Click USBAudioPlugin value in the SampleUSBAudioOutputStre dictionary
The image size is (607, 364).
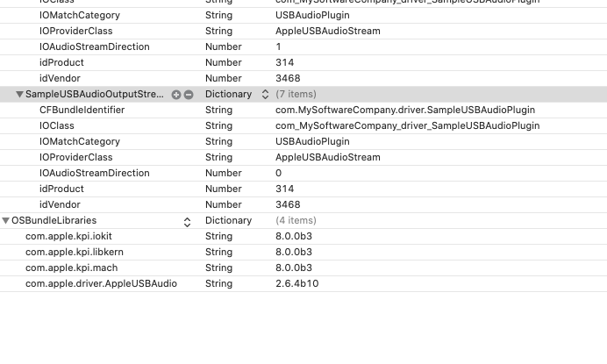coord(312,142)
